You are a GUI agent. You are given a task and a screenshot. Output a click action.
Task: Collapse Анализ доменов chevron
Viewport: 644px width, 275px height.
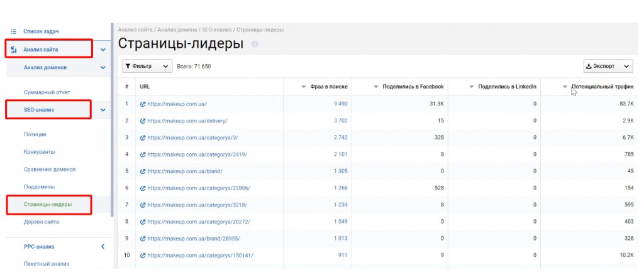point(103,68)
